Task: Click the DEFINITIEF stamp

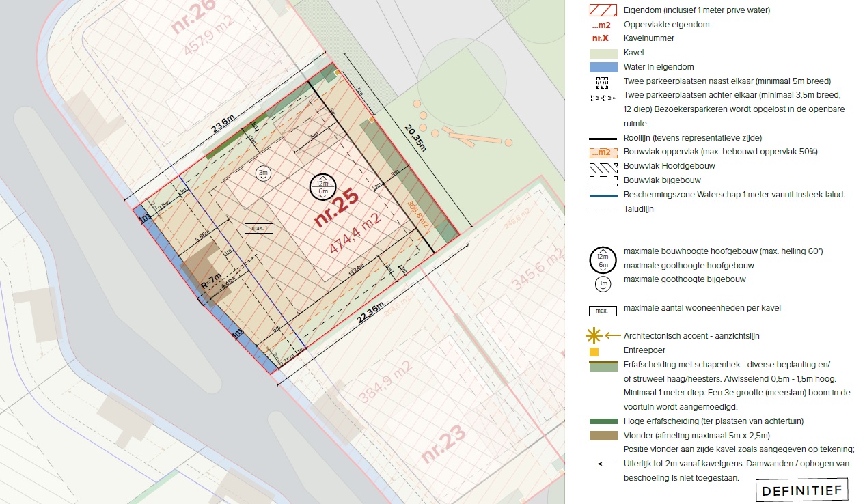Action: tap(802, 490)
